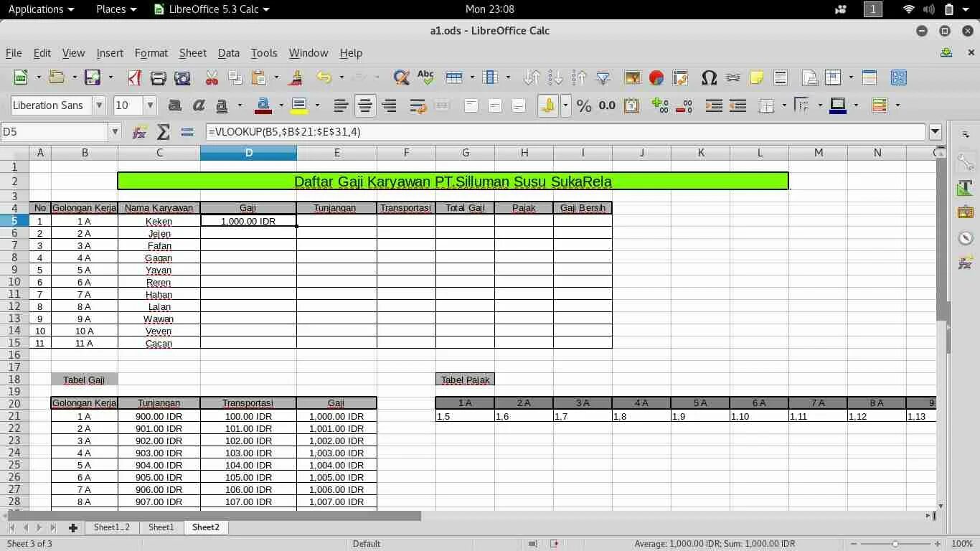Image resolution: width=980 pixels, height=551 pixels.
Task: Open Headers and Footers icon
Action: pos(781,77)
